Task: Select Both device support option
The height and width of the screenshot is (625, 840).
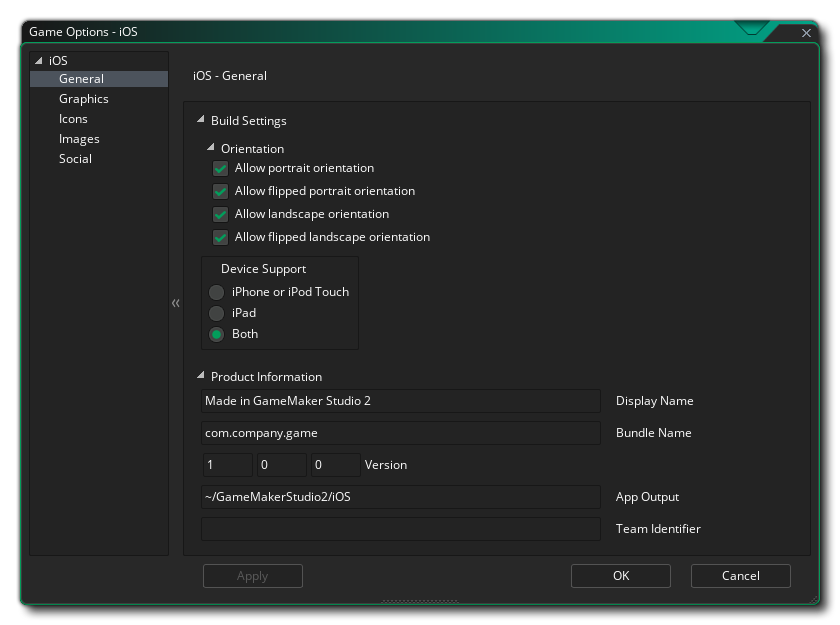Action: pos(216,335)
